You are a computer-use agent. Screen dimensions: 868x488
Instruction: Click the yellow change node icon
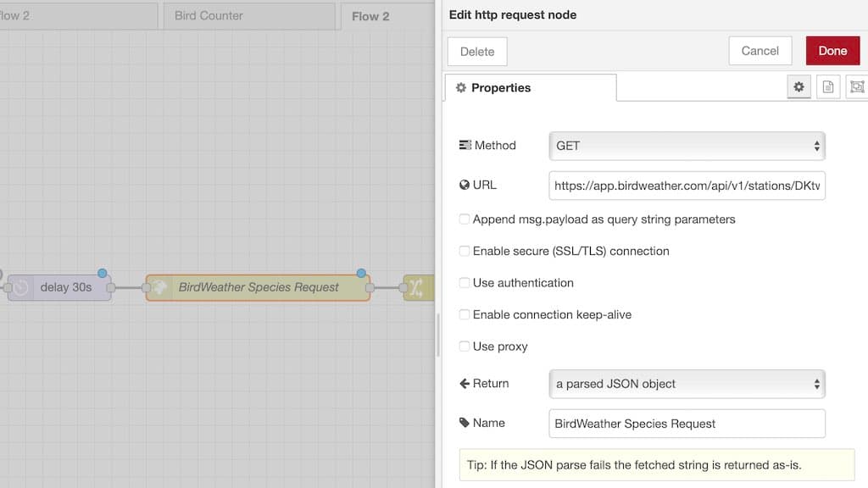[416, 287]
